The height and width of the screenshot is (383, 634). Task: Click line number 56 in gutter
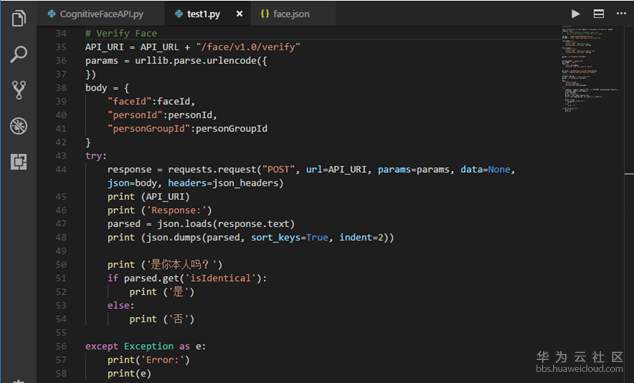point(61,346)
